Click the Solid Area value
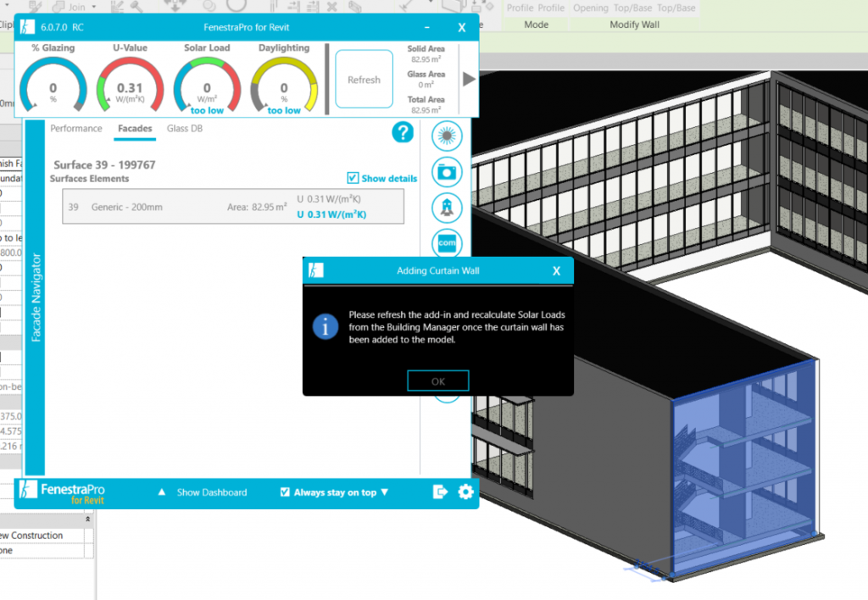868x600 pixels. click(426, 59)
